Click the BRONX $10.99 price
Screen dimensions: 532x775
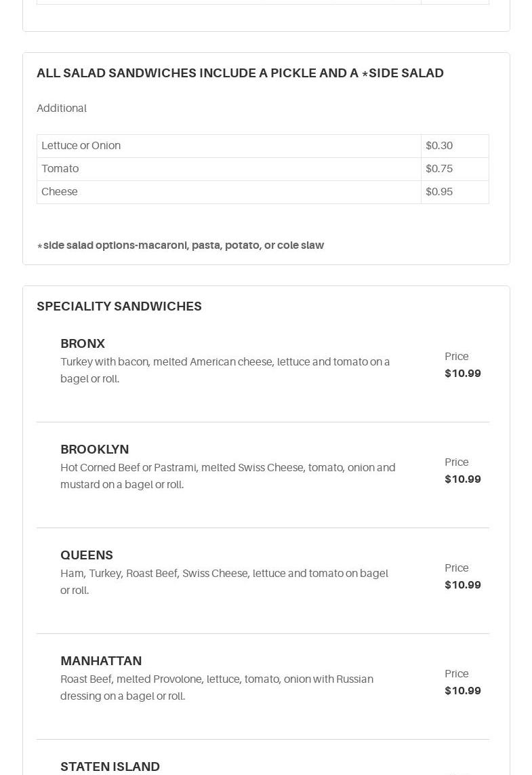462,374
